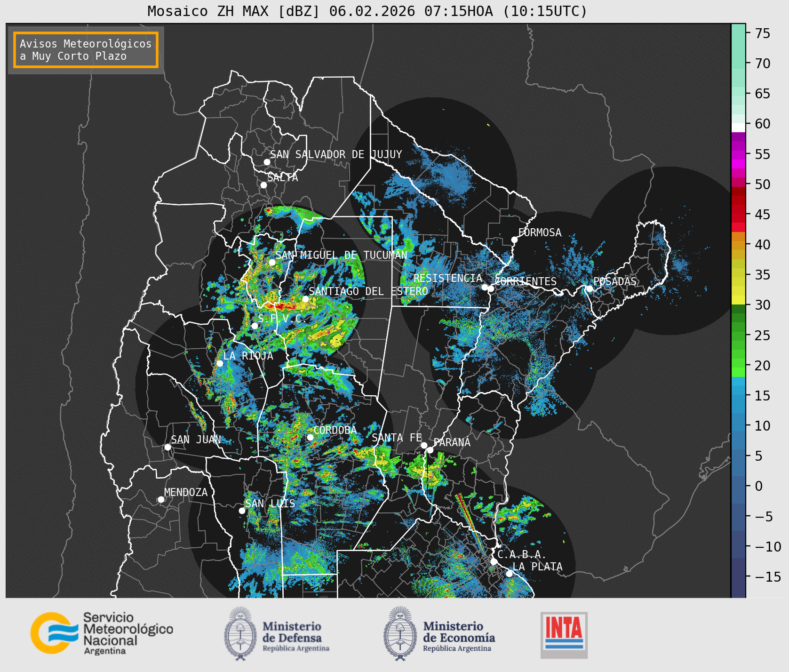Select the Mendoza city marker
The width and height of the screenshot is (789, 672).
click(161, 499)
